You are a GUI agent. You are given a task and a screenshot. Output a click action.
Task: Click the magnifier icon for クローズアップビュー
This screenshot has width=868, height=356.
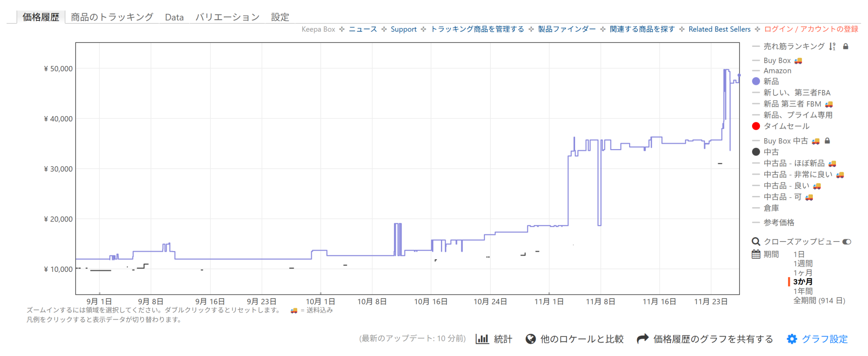(756, 242)
